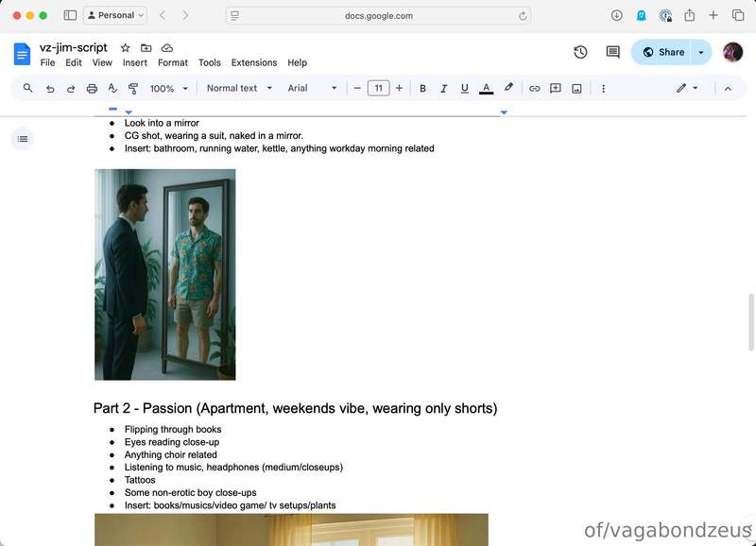
Task: Click the docs.google.com address bar
Action: (379, 16)
